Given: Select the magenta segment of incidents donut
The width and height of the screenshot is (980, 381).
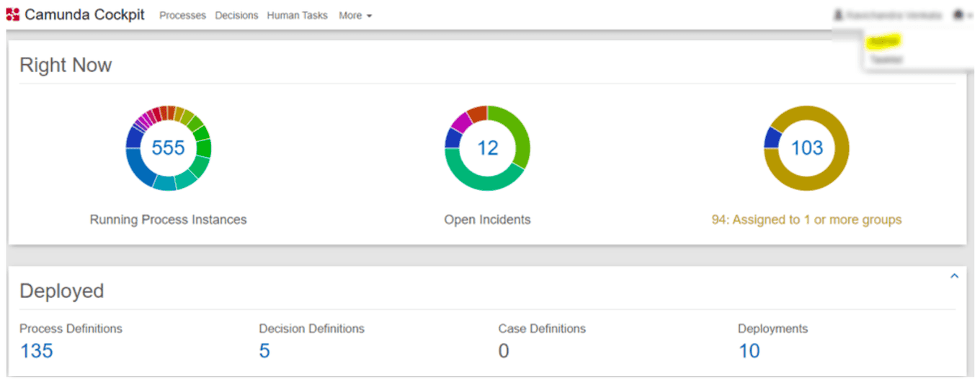Looking at the screenshot, I should coord(461,121).
